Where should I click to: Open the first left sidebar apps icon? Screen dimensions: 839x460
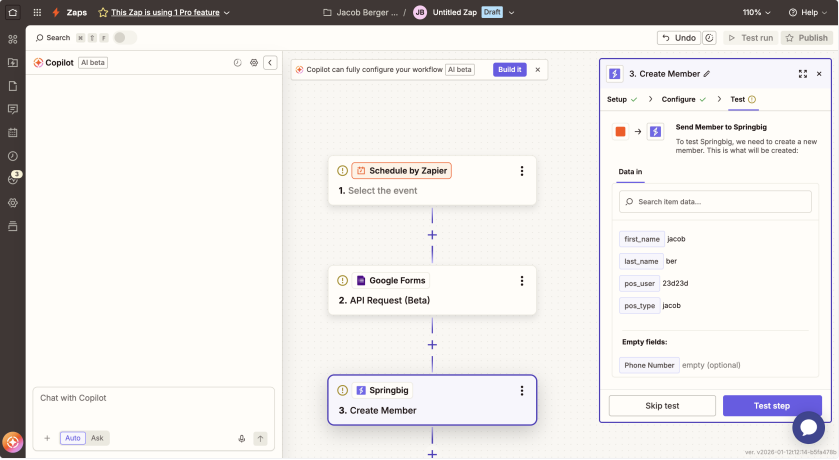13,39
